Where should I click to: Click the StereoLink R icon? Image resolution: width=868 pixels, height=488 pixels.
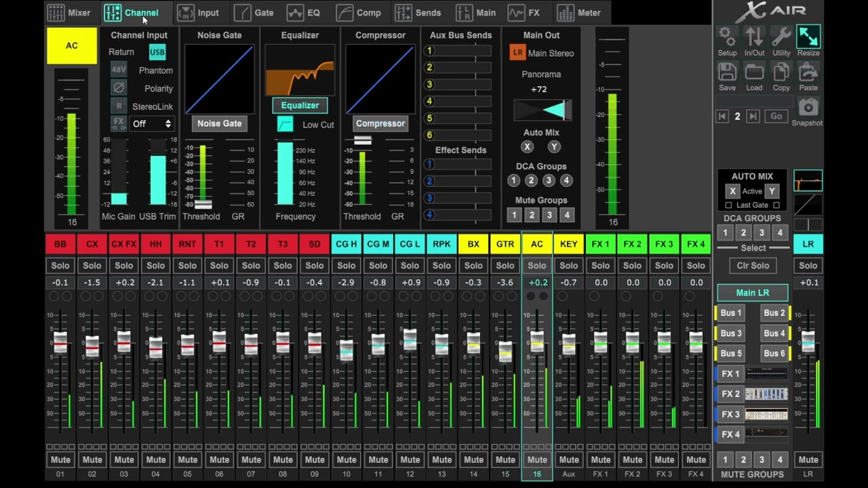[x=119, y=106]
